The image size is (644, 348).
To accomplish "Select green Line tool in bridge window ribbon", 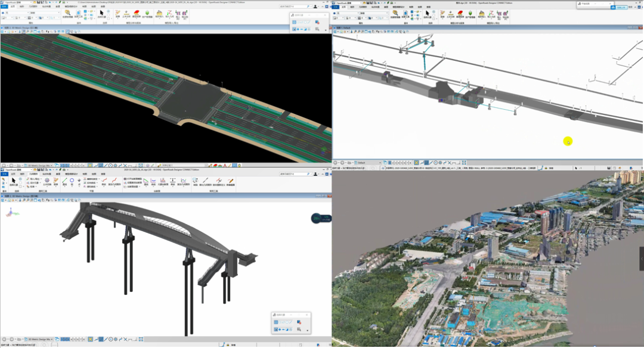I will (x=65, y=181).
